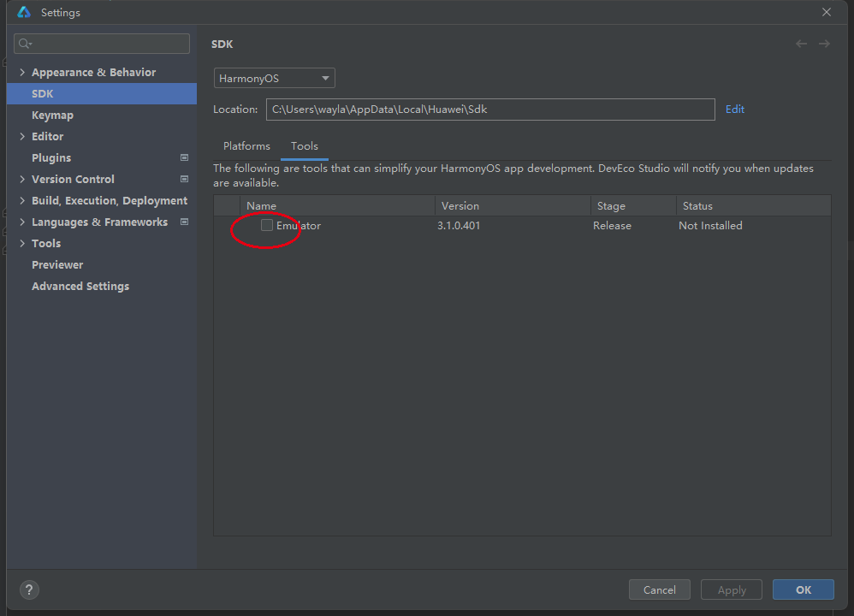854x616 pixels.
Task: Expand the Tools settings section
Action: (x=22, y=243)
